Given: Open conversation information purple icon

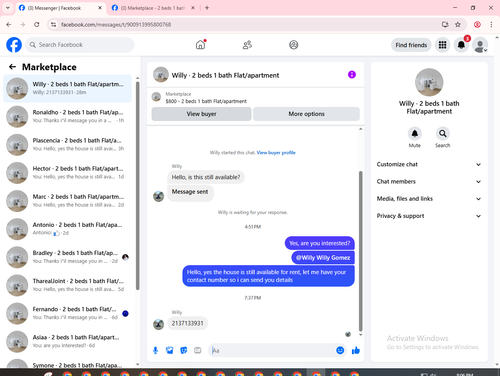Looking at the screenshot, I should click(x=352, y=75).
